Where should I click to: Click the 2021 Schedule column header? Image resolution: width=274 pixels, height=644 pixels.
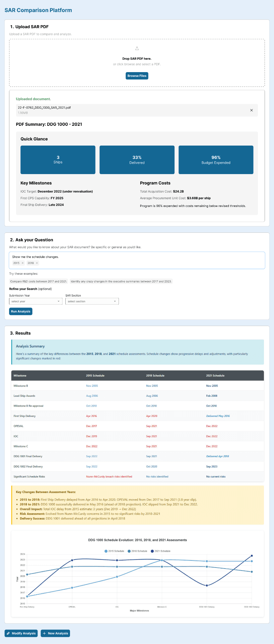point(215,376)
